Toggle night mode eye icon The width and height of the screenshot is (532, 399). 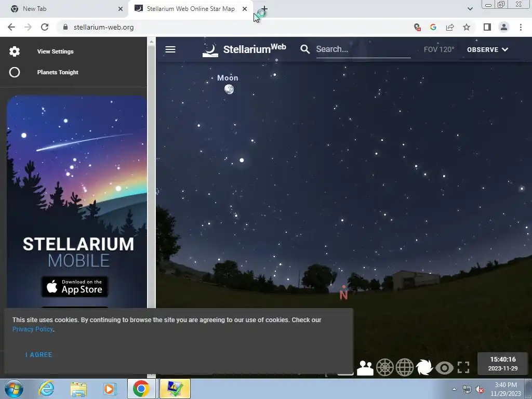pos(444,368)
